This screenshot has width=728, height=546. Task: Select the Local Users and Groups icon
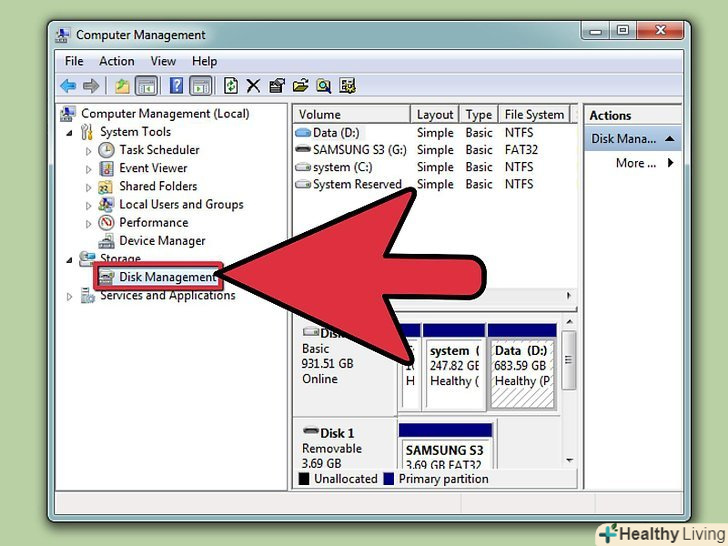106,205
